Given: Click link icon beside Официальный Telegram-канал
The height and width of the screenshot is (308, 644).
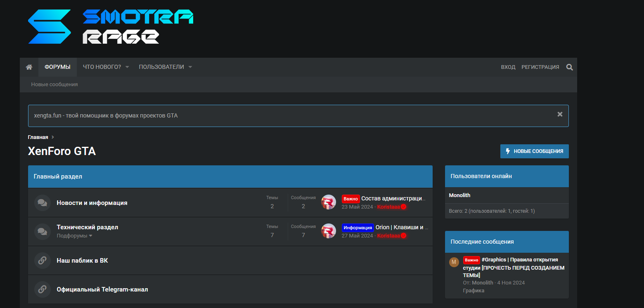Looking at the screenshot, I should pos(42,289).
